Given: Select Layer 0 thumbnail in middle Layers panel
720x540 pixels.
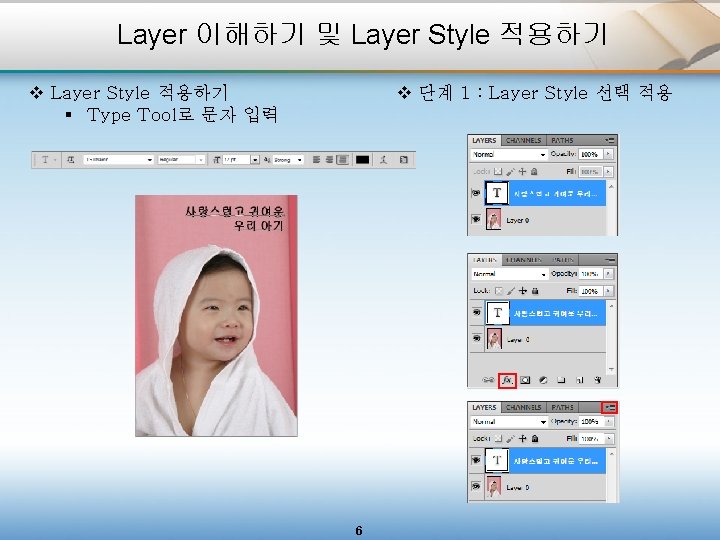Looking at the screenshot, I should 494,339.
